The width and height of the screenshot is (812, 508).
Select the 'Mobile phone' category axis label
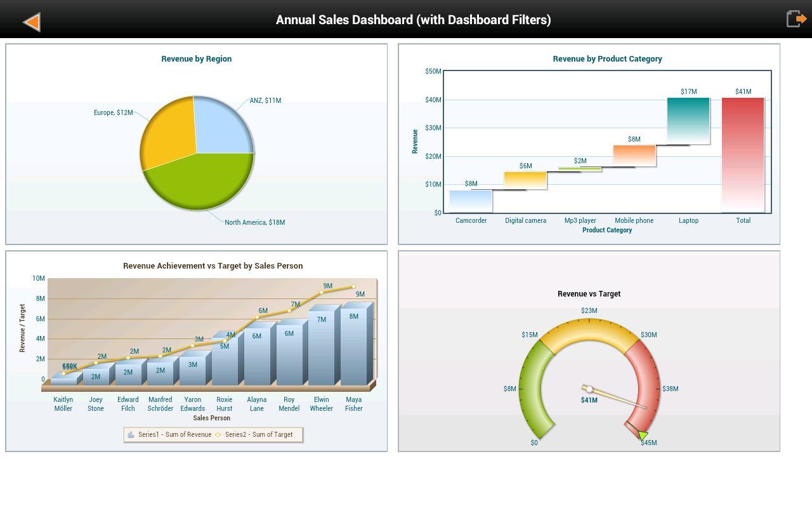pyautogui.click(x=634, y=220)
